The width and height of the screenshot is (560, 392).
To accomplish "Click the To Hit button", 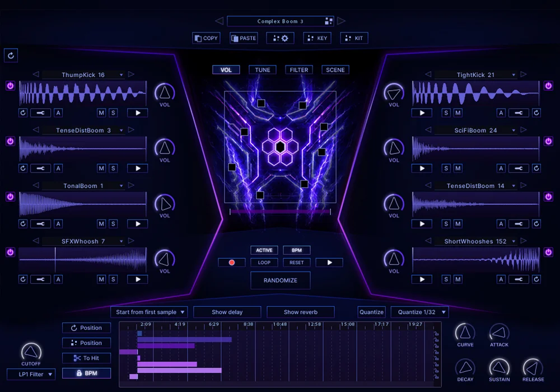I will (x=86, y=358).
